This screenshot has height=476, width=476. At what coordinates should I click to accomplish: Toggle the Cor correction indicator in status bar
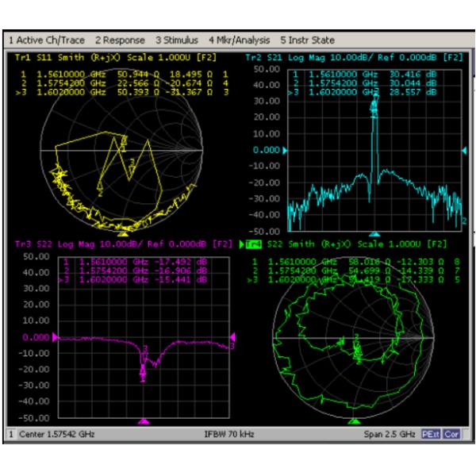451,435
